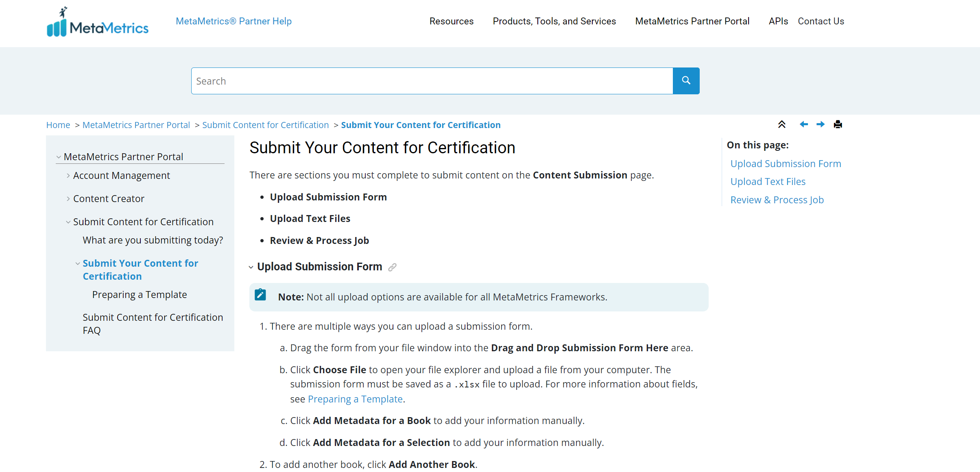980x472 pixels.
Task: Open the Resources menu
Action: (x=452, y=21)
